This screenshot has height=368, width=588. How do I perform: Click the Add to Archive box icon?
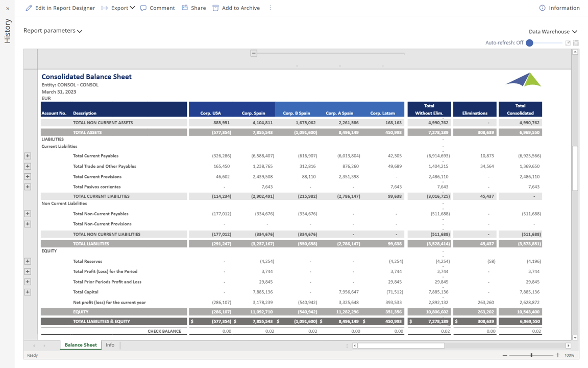(215, 8)
